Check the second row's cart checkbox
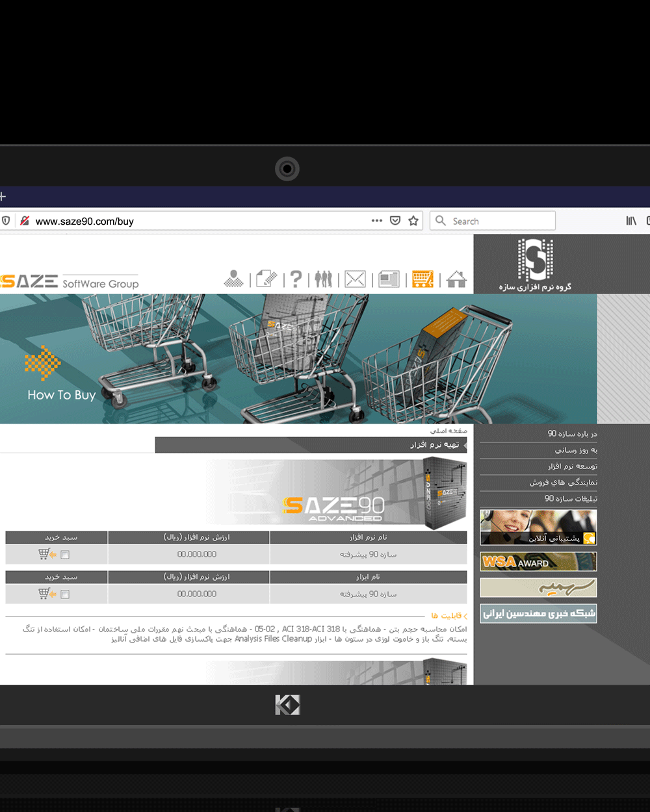650x812 pixels. point(65,594)
